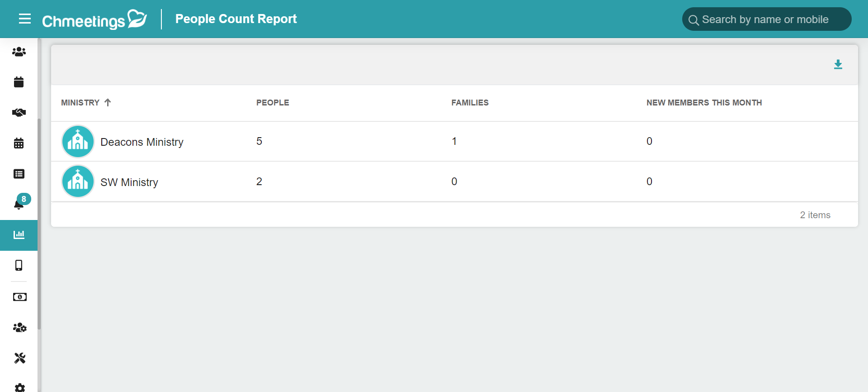Viewport: 868px width, 392px height.
Task: Open the People sidebar icon
Action: [19, 52]
